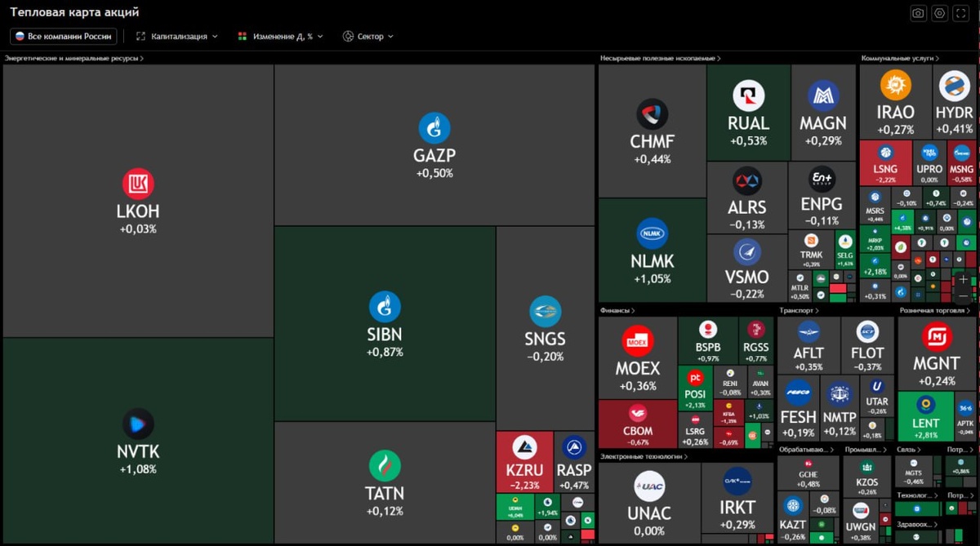This screenshot has height=546, width=980.
Task: Open the BSPB tile
Action: [708, 340]
